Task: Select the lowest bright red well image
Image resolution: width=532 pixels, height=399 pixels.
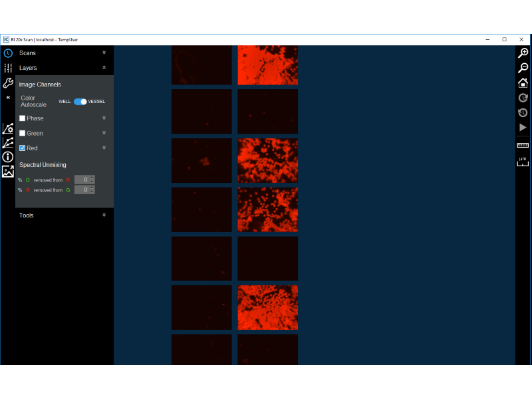Action: tap(268, 307)
